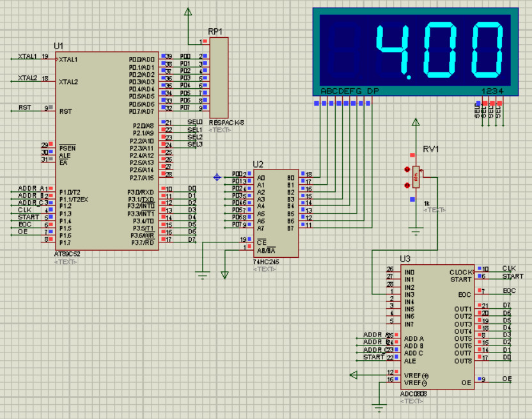Click the SEL0 net label near P2.0
Screen dimensions: 532x419
(194, 122)
